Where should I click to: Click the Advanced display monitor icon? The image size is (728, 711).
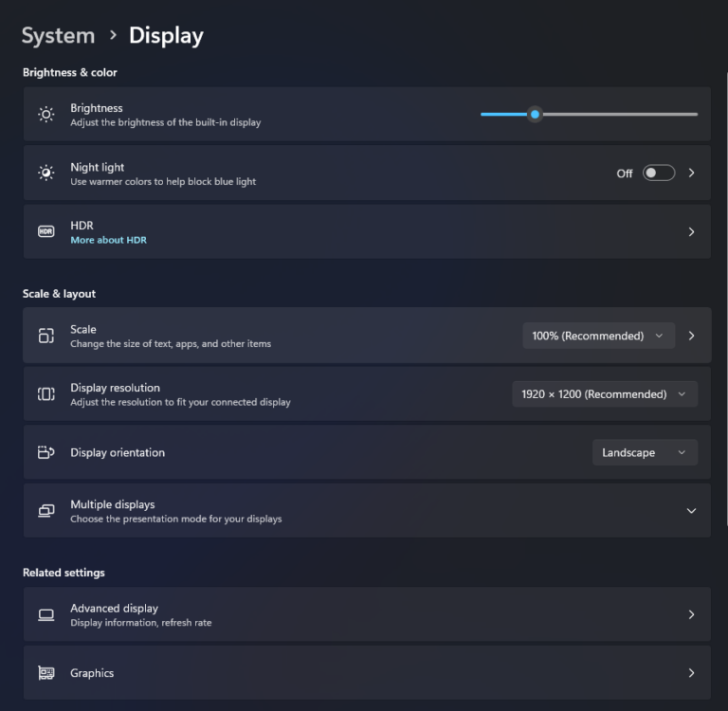pos(45,615)
